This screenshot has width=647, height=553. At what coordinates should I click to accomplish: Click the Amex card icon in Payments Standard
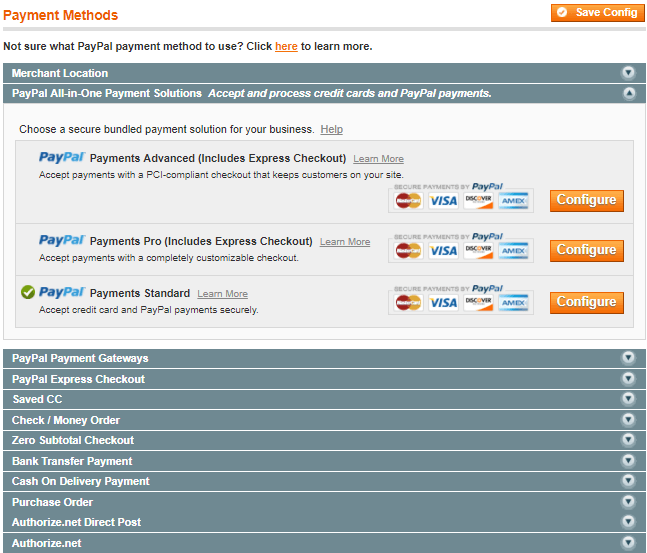coord(513,303)
